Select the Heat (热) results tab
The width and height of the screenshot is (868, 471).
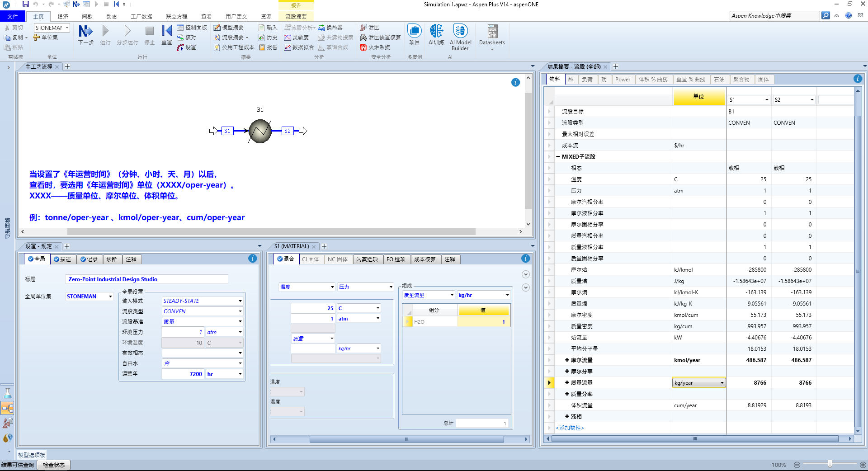[571, 80]
